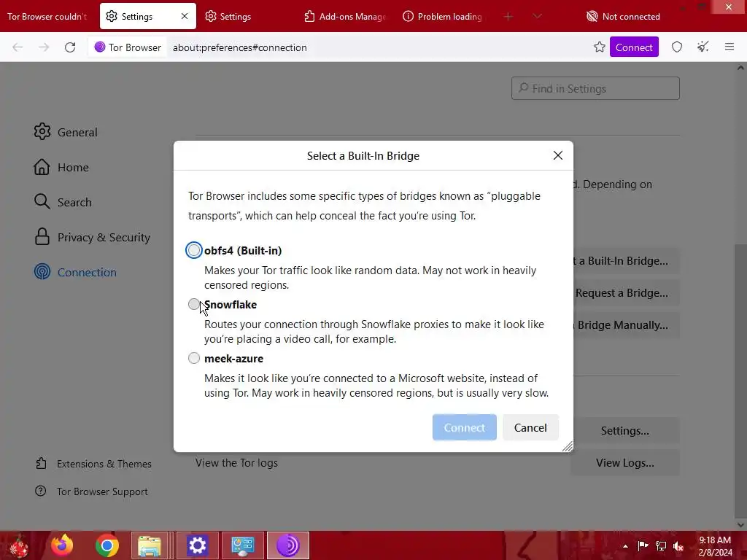Click the page scrollbar up arrow
Screen dimensions: 747x560
(741, 68)
